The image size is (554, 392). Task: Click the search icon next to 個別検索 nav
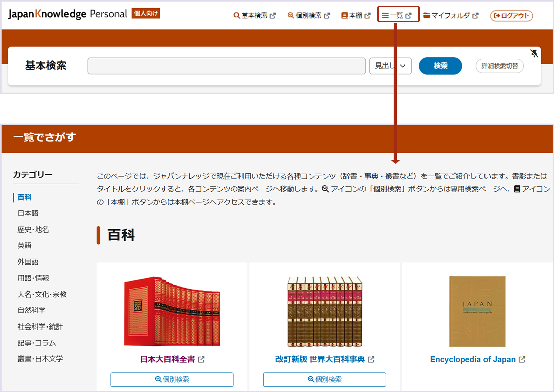[291, 15]
